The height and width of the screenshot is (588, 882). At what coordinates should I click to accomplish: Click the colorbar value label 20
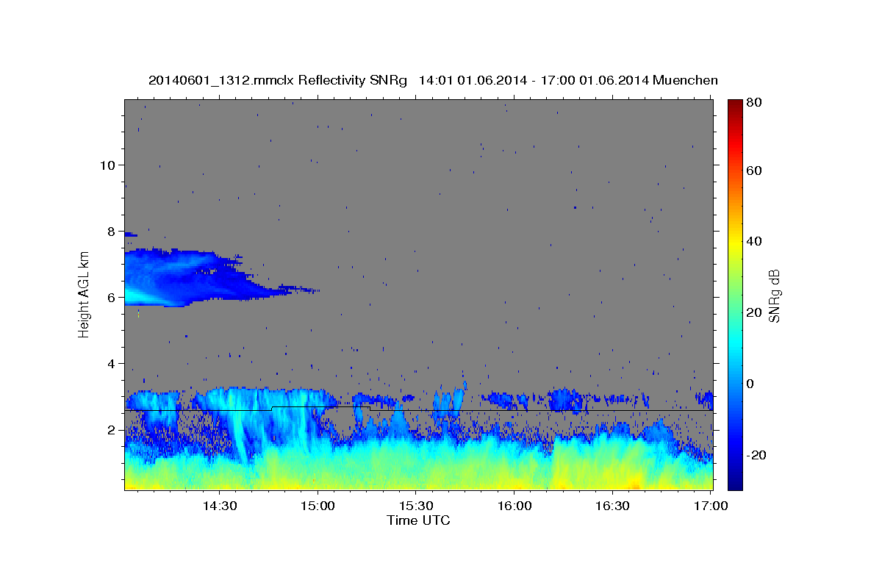[x=753, y=312]
